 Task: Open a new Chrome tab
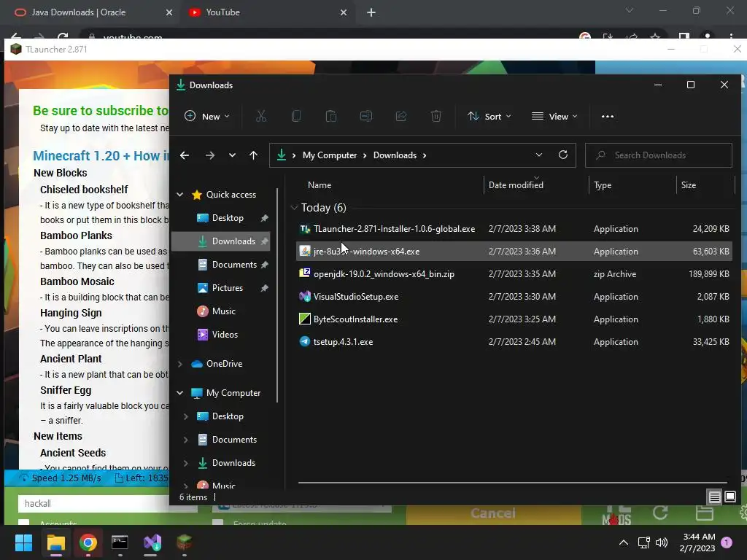(x=371, y=12)
